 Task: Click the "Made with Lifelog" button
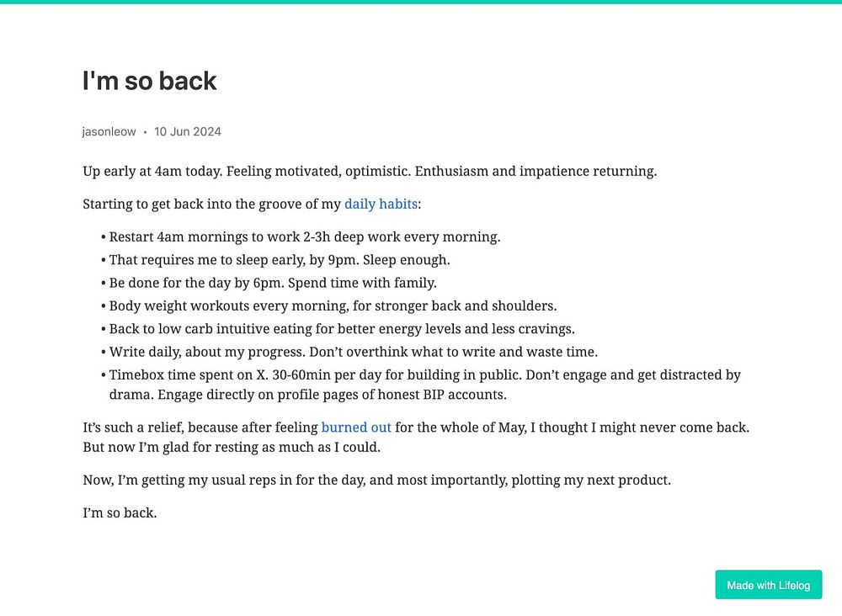point(768,585)
